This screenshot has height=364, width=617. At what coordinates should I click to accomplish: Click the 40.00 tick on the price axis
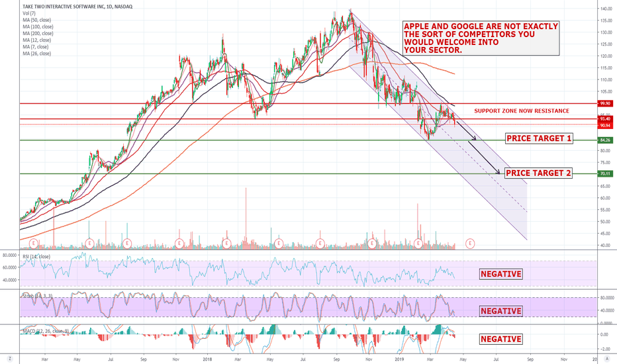pos(606,245)
